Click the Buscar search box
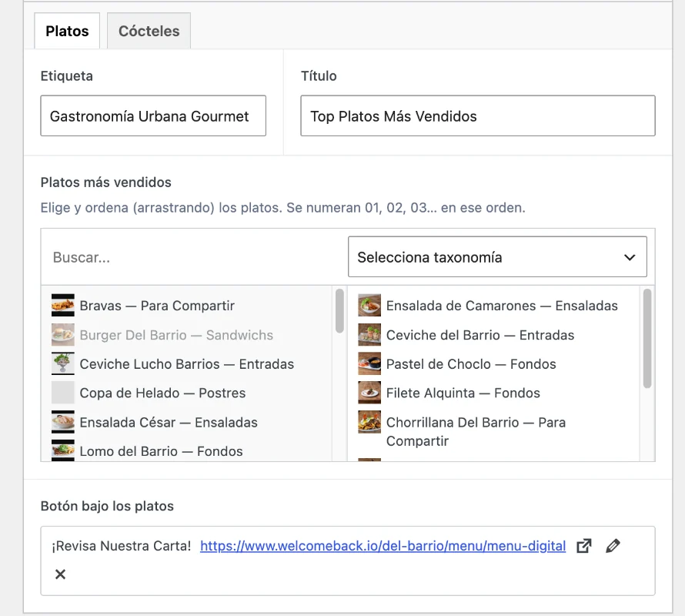The height and width of the screenshot is (616, 685). (x=195, y=257)
